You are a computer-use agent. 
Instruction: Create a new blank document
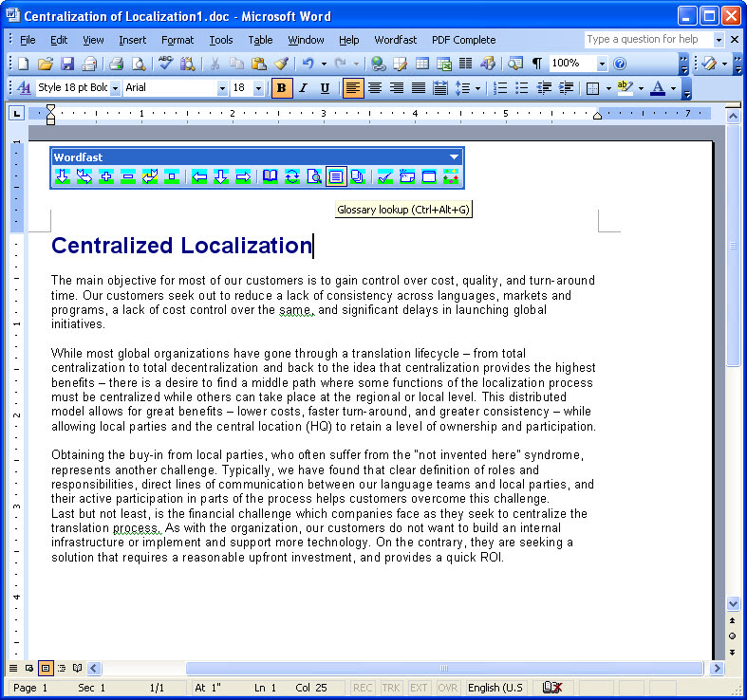(23, 64)
